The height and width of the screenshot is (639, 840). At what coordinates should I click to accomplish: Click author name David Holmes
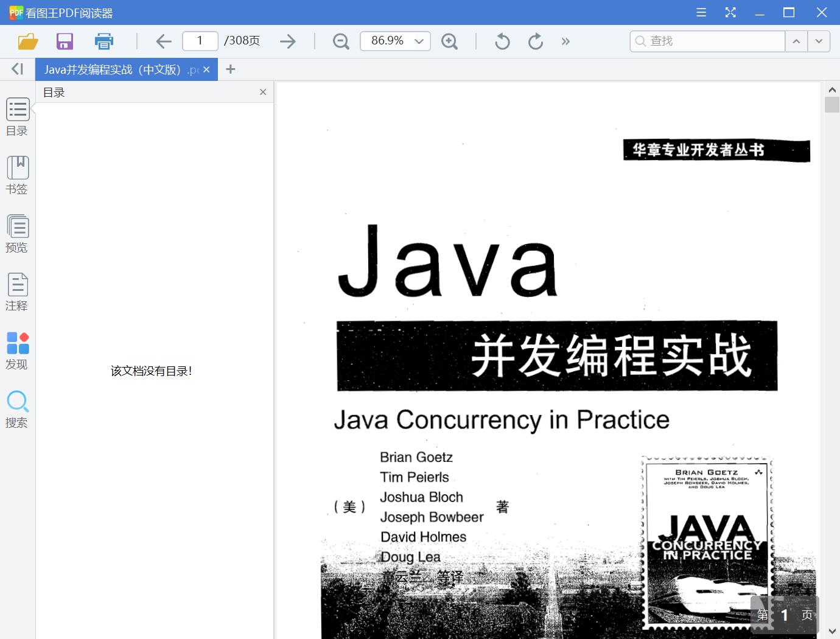click(x=424, y=537)
